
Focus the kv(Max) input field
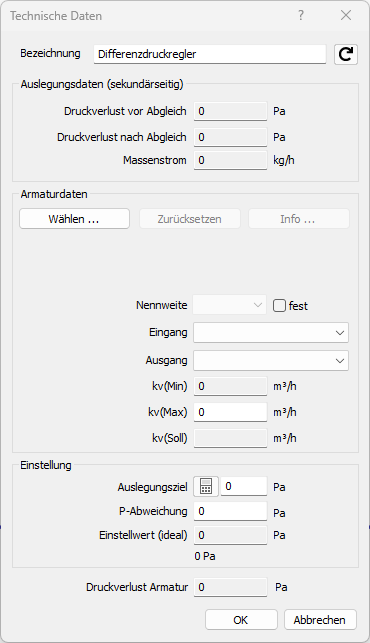230,412
